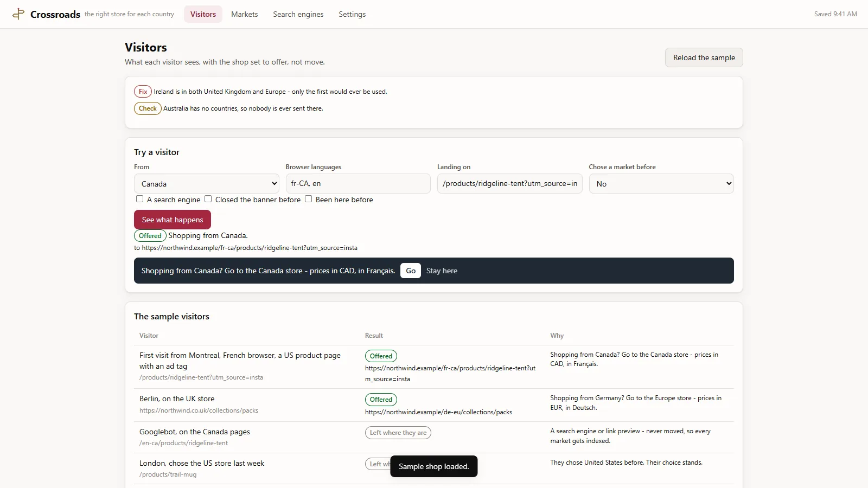Click the Offered badge in the Montreal row
This screenshot has height=488, width=868.
pyautogui.click(x=381, y=356)
